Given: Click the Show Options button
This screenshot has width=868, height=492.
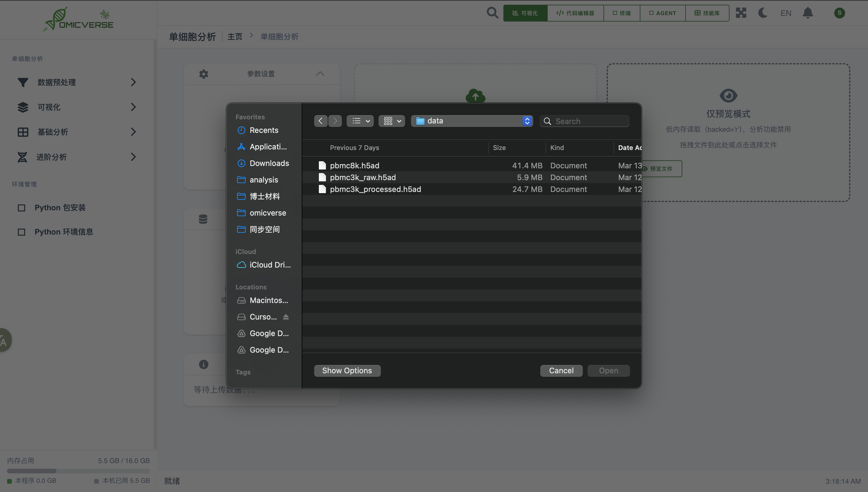Looking at the screenshot, I should (347, 370).
